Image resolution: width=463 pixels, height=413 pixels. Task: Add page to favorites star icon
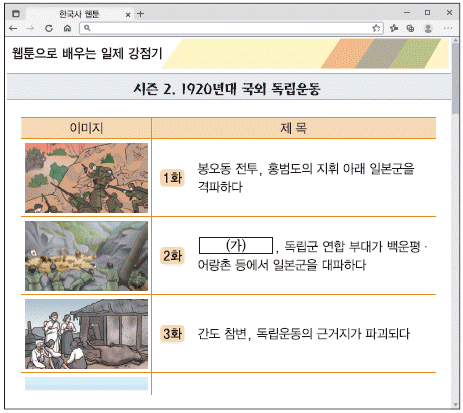[376, 28]
